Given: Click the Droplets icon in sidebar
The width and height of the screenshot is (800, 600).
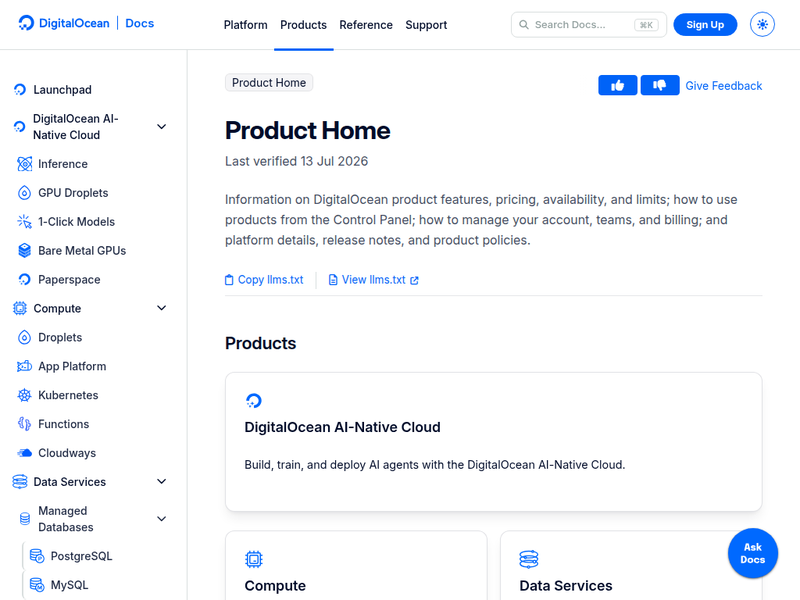Looking at the screenshot, I should pyautogui.click(x=24, y=337).
